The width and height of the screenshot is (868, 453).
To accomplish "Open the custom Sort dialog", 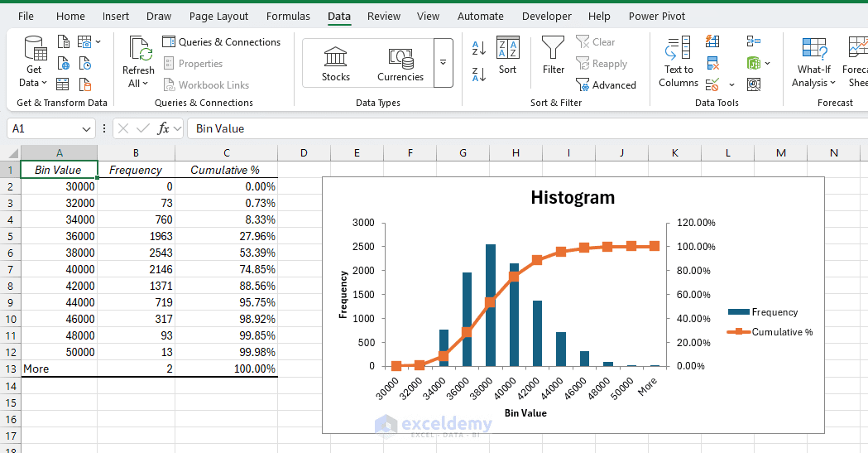I will pyautogui.click(x=507, y=55).
